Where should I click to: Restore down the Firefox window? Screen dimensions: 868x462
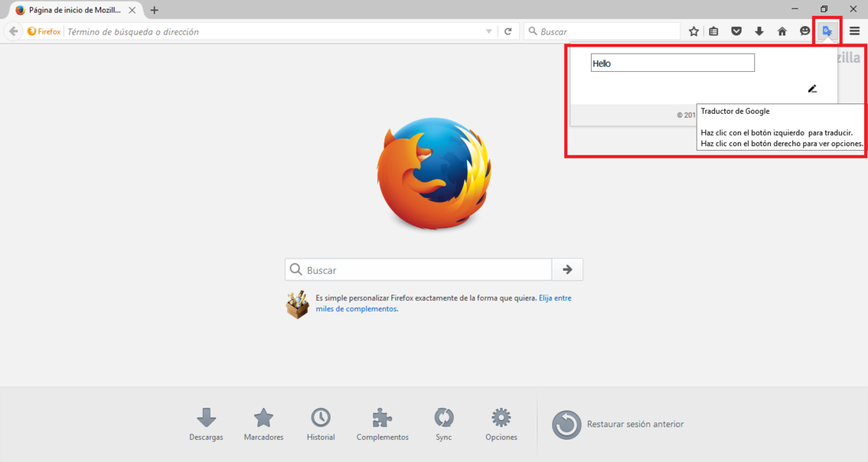(825, 9)
